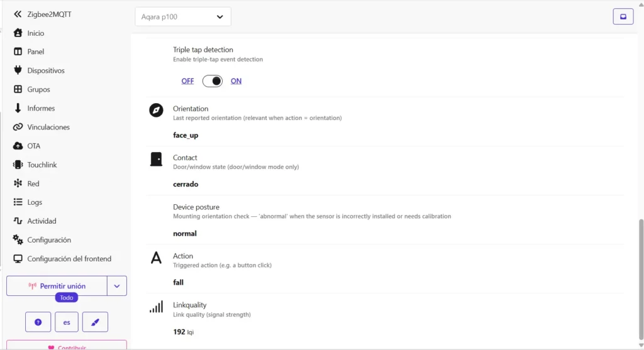
Task: Select face_up orientation value
Action: pyautogui.click(x=186, y=135)
